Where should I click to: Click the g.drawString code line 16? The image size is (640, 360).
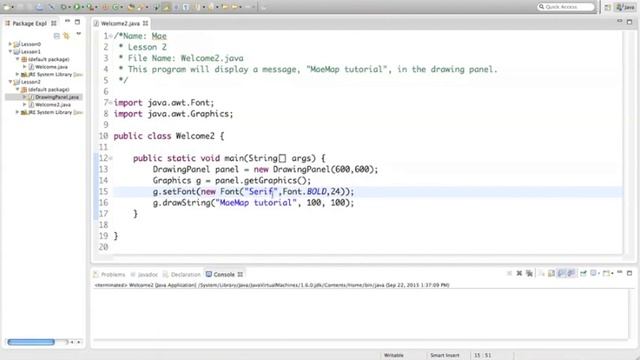pyautogui.click(x=253, y=203)
